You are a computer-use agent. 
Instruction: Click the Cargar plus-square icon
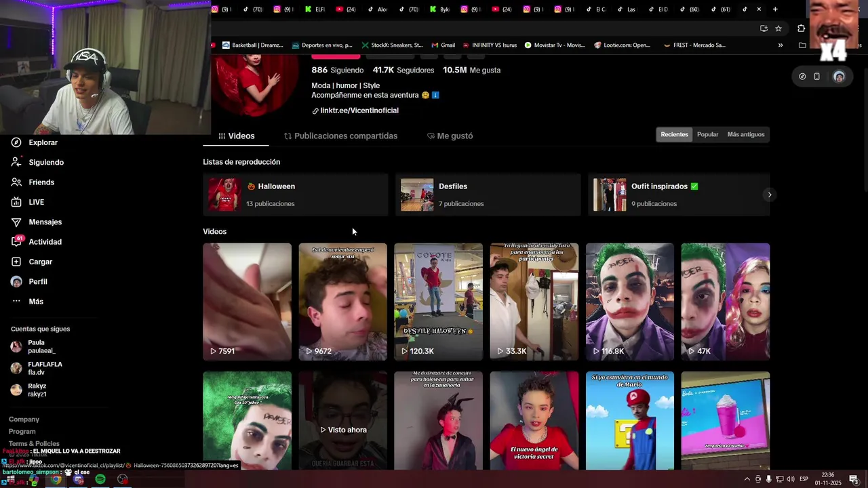[16, 262]
